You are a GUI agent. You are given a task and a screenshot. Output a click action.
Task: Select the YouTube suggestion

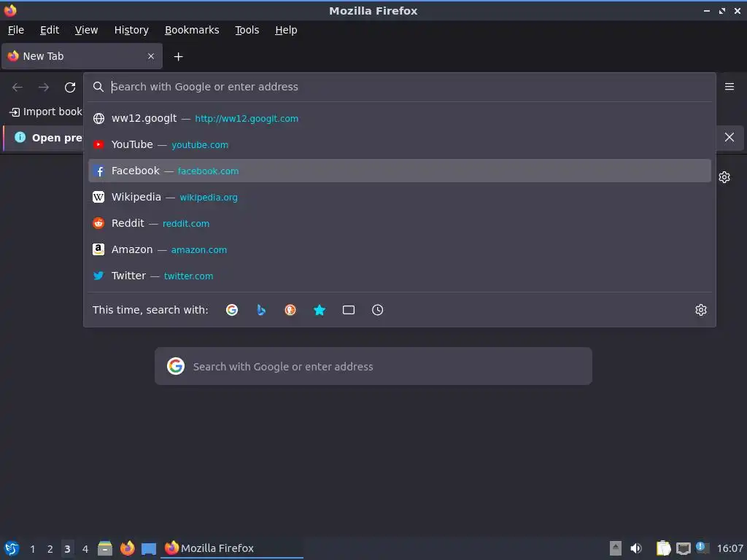click(x=400, y=144)
